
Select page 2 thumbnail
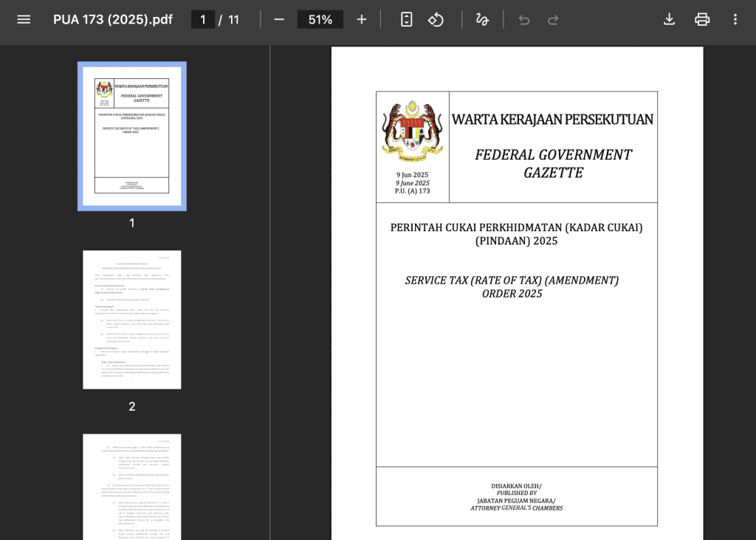click(132, 319)
